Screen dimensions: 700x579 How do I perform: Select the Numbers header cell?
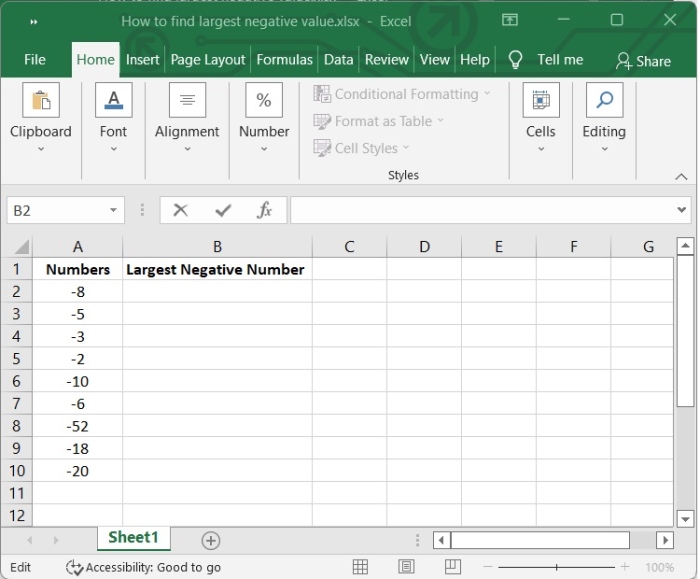click(78, 269)
